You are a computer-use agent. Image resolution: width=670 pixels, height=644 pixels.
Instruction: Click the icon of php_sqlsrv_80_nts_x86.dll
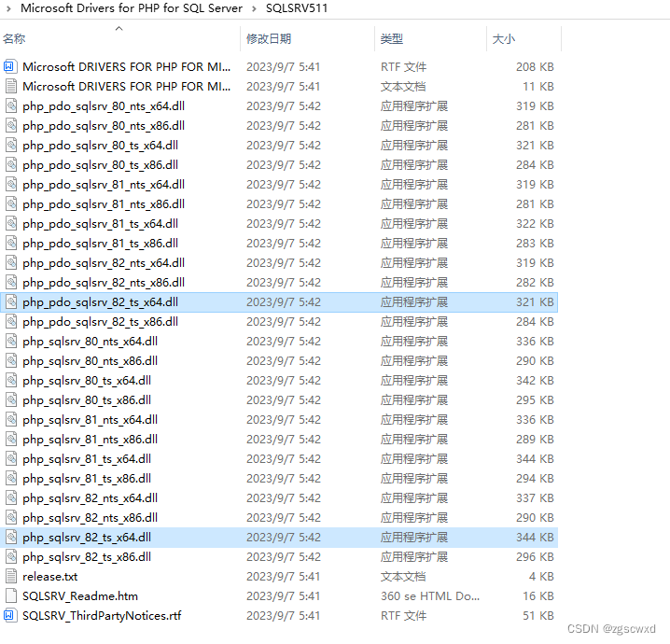[11, 361]
